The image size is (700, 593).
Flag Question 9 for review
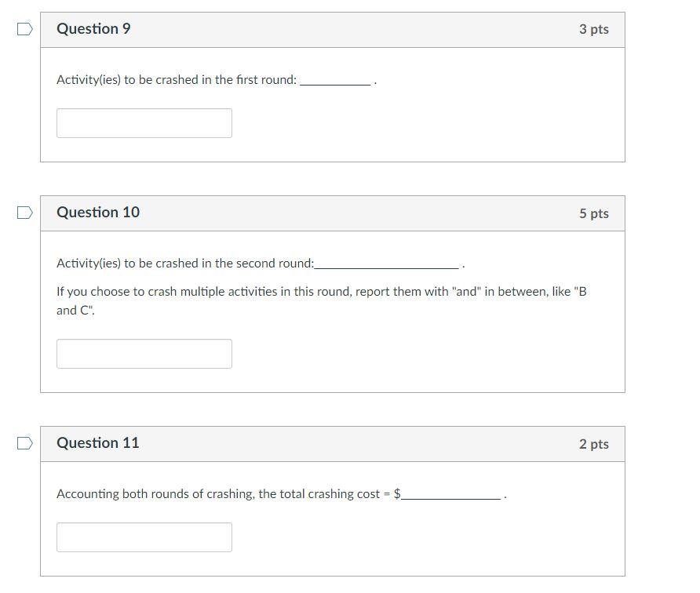25,29
